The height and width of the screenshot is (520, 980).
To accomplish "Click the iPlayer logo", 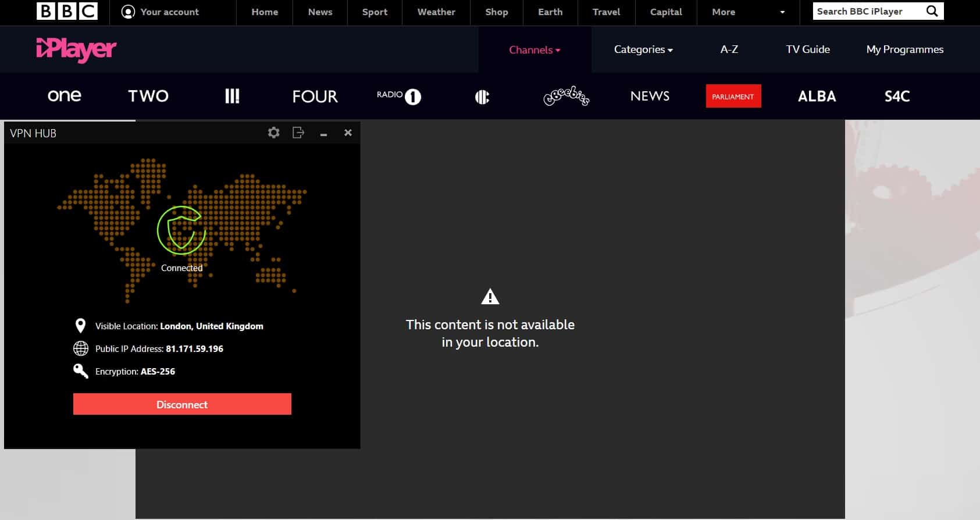I will 76,50.
